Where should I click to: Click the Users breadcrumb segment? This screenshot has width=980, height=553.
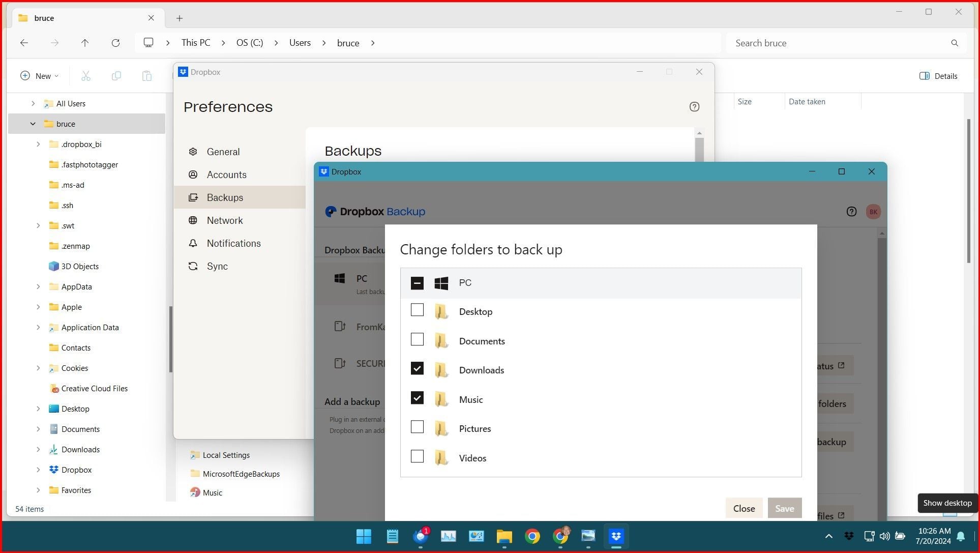point(300,43)
